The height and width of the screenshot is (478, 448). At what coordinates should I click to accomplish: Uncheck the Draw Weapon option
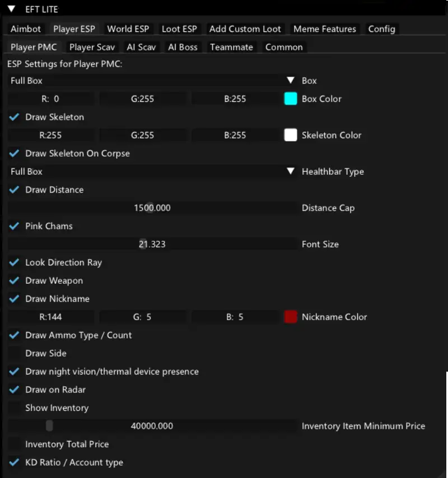(15, 280)
